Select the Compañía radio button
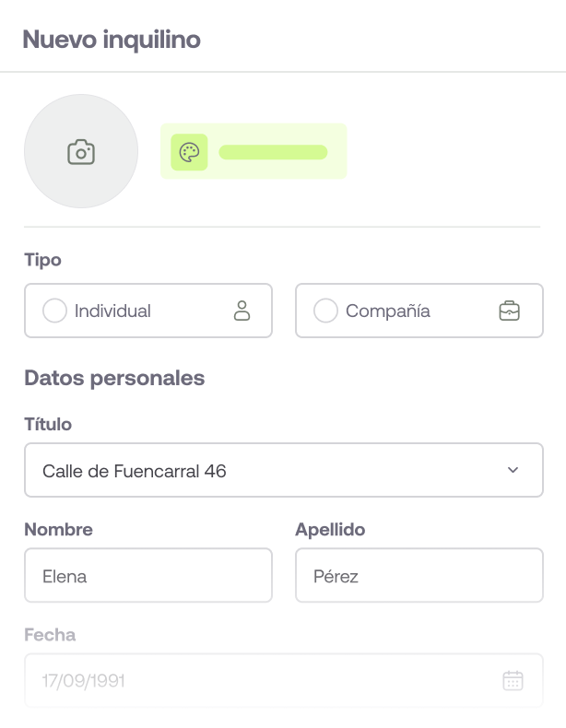 (325, 311)
